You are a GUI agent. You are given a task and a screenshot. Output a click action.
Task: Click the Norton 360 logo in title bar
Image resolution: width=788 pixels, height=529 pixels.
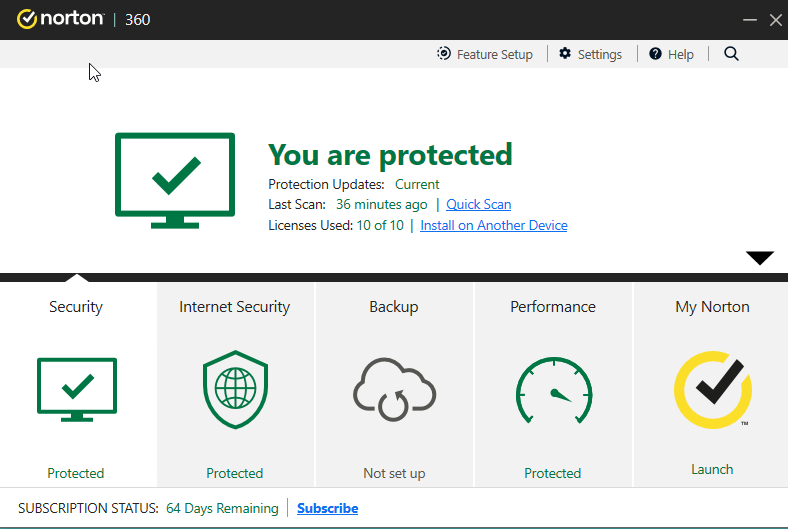[x=84, y=19]
